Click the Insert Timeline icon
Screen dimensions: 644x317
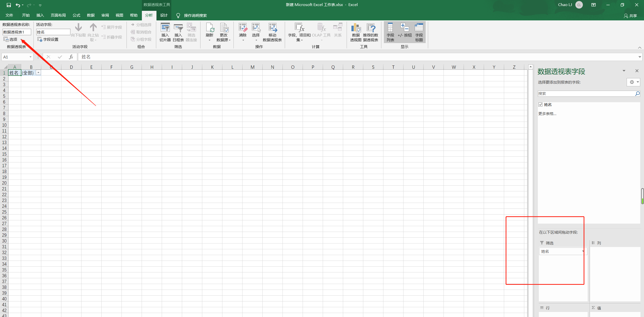(178, 32)
